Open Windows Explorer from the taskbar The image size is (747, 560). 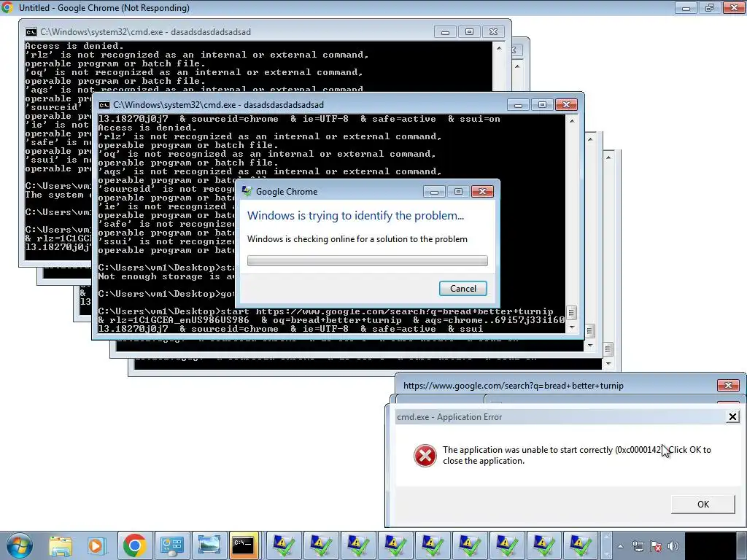point(61,545)
